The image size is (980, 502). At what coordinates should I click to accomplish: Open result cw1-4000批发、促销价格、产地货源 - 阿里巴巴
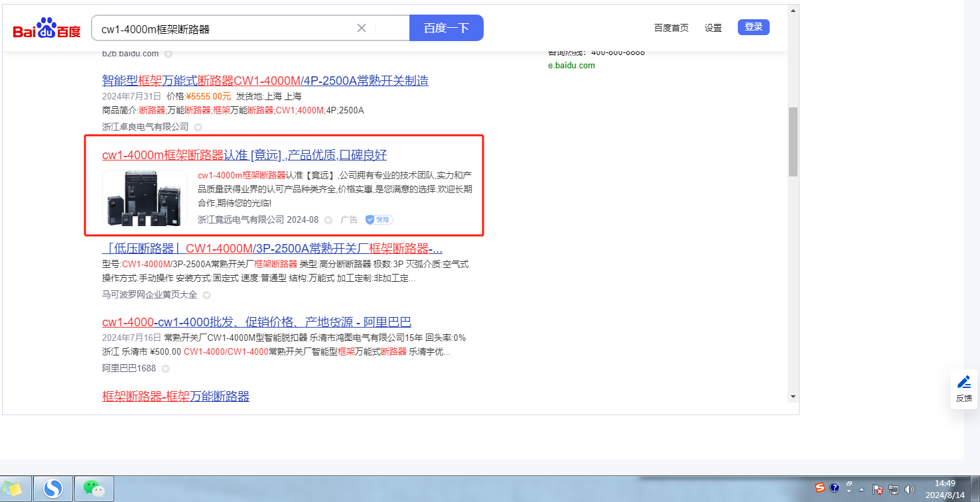coord(257,322)
